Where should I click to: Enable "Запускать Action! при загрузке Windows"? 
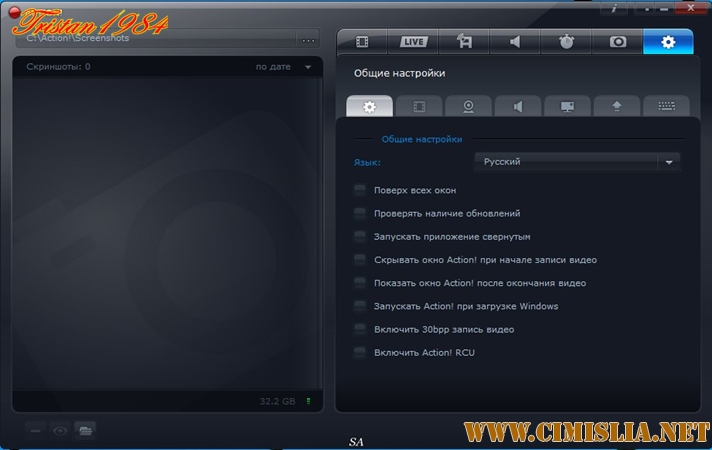[x=360, y=306]
